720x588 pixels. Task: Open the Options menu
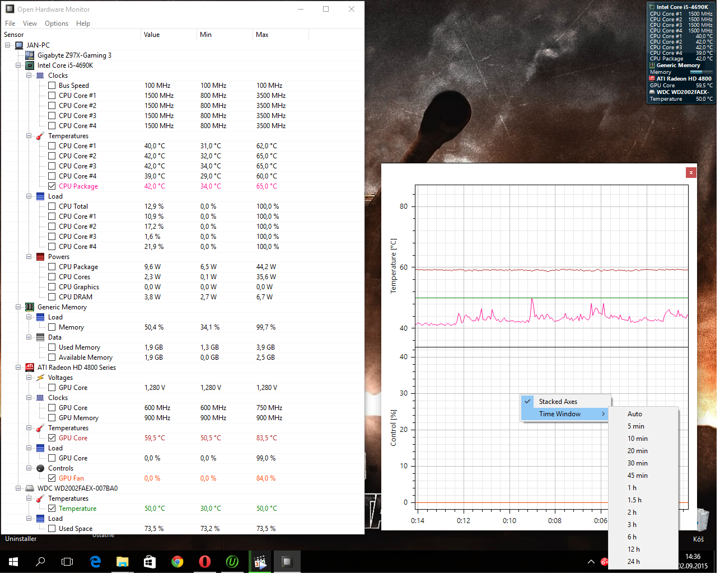(x=57, y=23)
